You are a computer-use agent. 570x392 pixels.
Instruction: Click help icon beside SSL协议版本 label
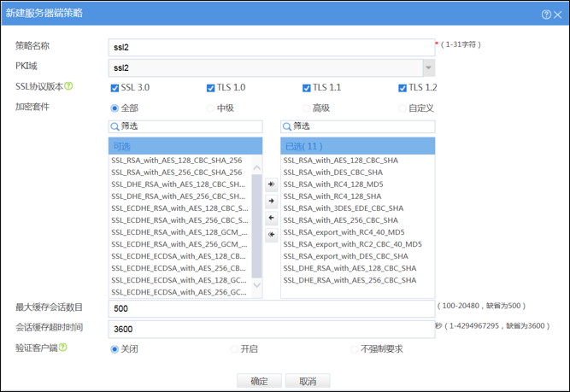point(69,86)
